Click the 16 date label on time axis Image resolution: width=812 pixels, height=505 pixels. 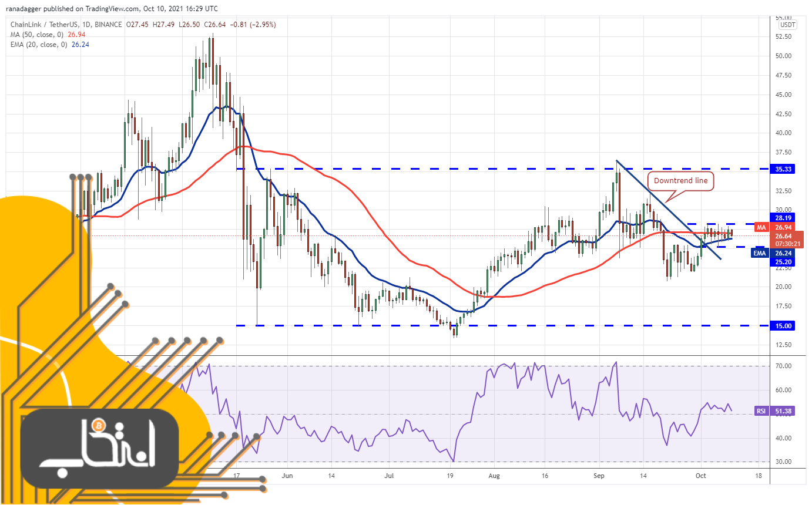click(545, 476)
